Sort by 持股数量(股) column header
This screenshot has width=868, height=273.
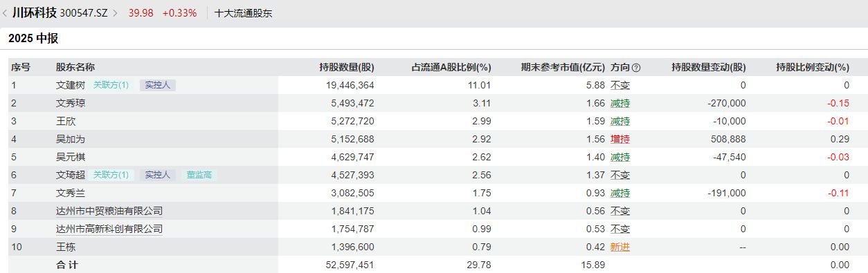pos(347,68)
